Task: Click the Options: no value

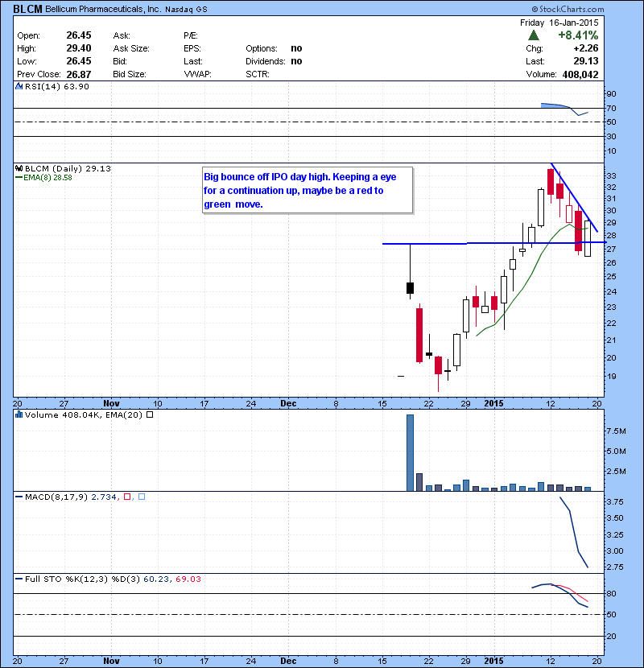Action: click(296, 48)
